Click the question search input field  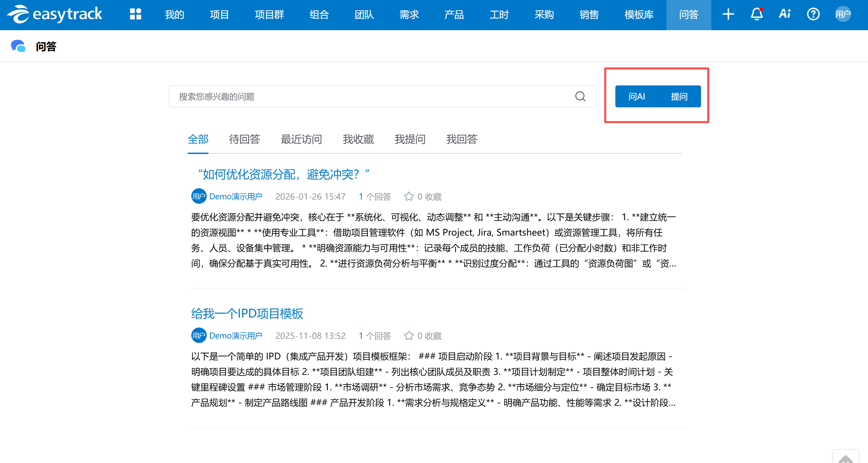coord(370,97)
